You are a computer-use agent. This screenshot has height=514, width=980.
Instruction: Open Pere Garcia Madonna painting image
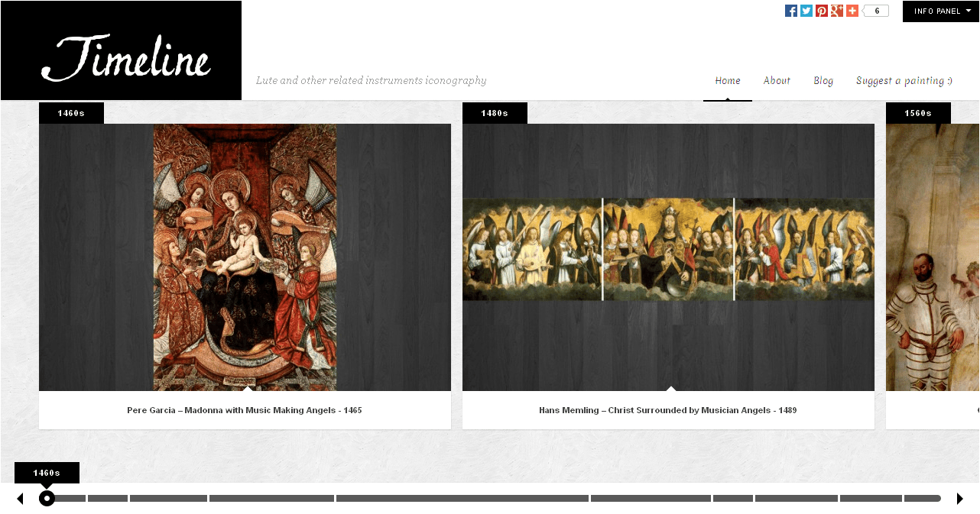point(245,257)
